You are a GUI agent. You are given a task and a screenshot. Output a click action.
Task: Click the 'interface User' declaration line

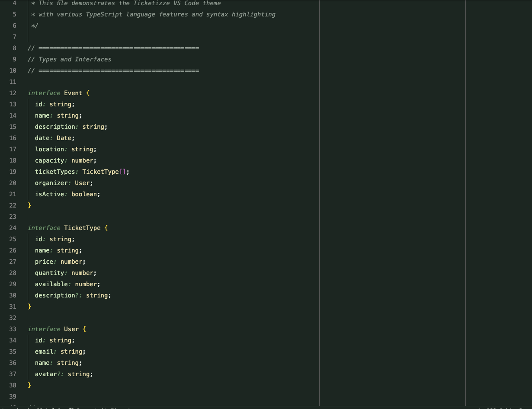(57, 329)
